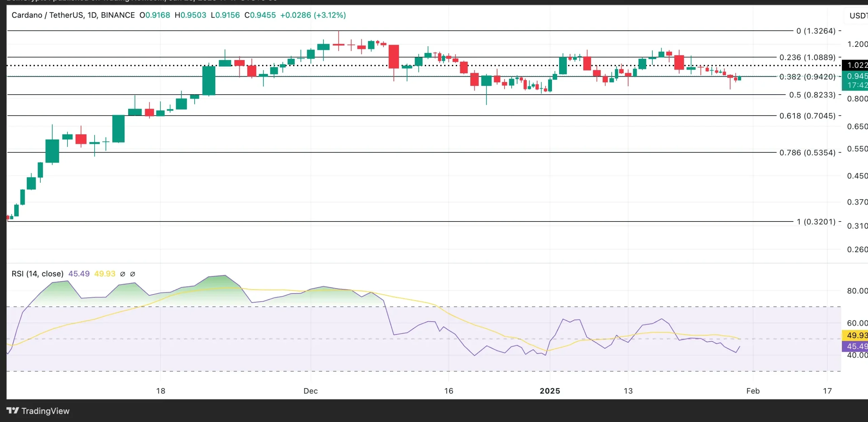Click the Fibonacci label 1 (0.3201)
This screenshot has width=868, height=422.
(816, 222)
